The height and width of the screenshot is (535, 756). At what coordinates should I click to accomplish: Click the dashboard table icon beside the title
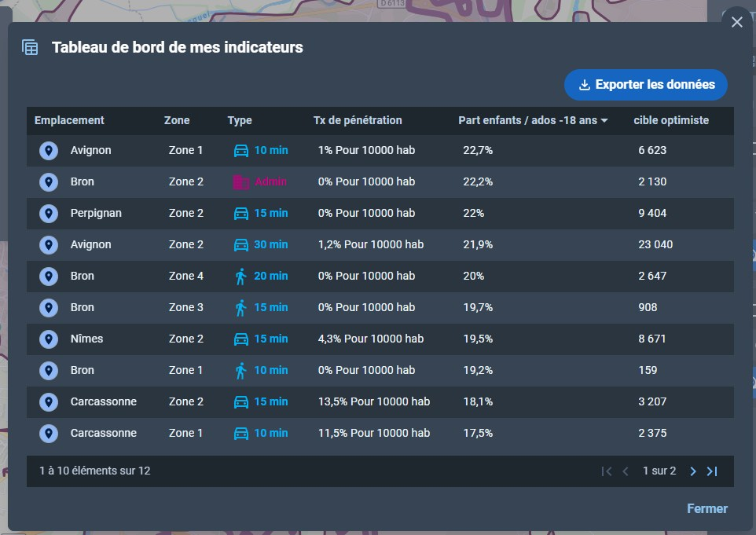30,47
